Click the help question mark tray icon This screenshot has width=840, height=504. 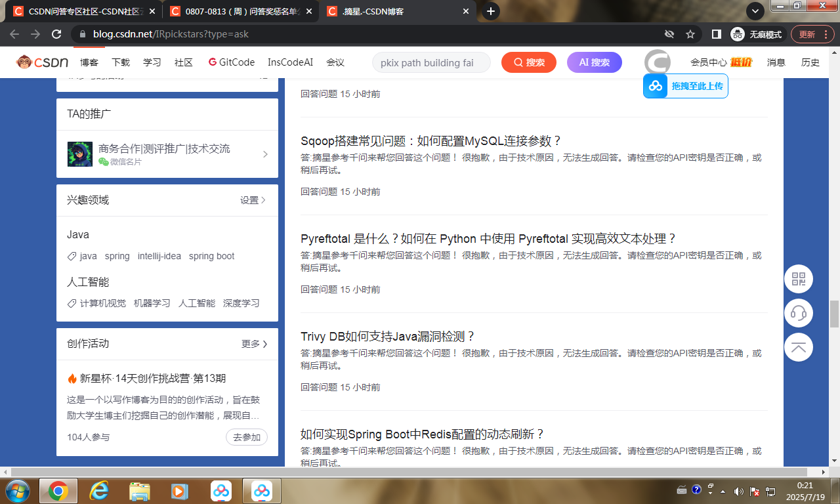pyautogui.click(x=695, y=490)
